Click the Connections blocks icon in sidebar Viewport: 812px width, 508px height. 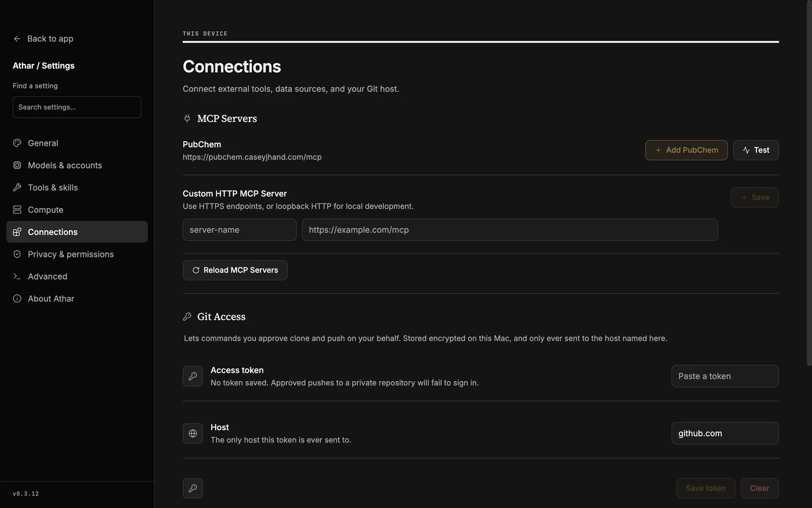(x=17, y=232)
